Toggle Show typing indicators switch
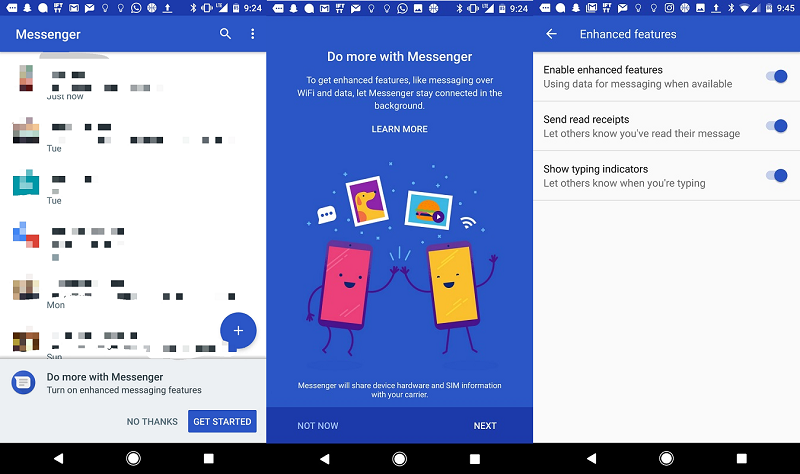This screenshot has height=474, width=800. coord(777,176)
